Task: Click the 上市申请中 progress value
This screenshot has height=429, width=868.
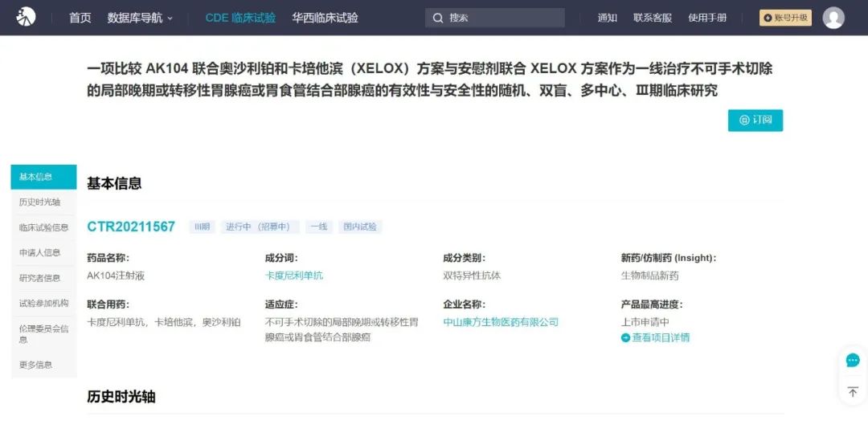Action: tap(645, 322)
